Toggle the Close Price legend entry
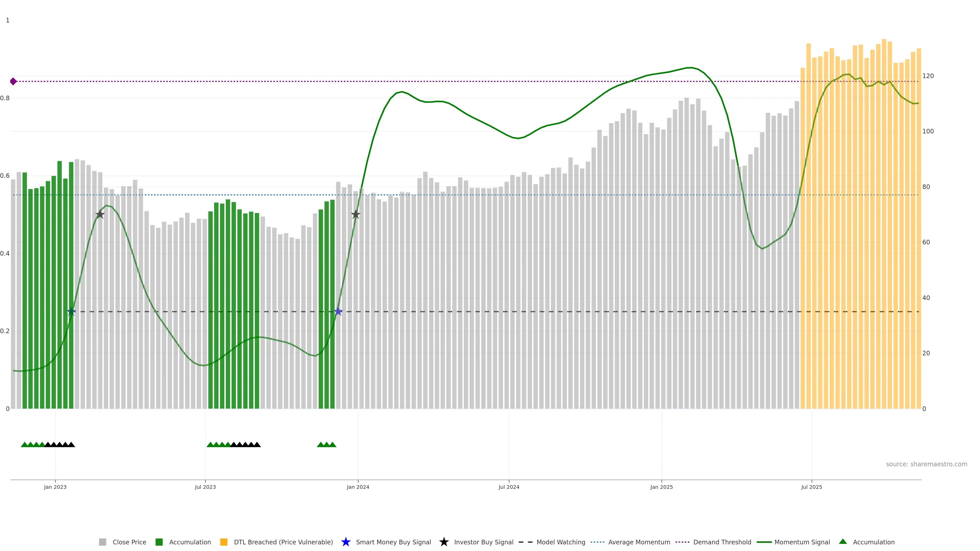This screenshot has height=551, width=980. [x=129, y=542]
